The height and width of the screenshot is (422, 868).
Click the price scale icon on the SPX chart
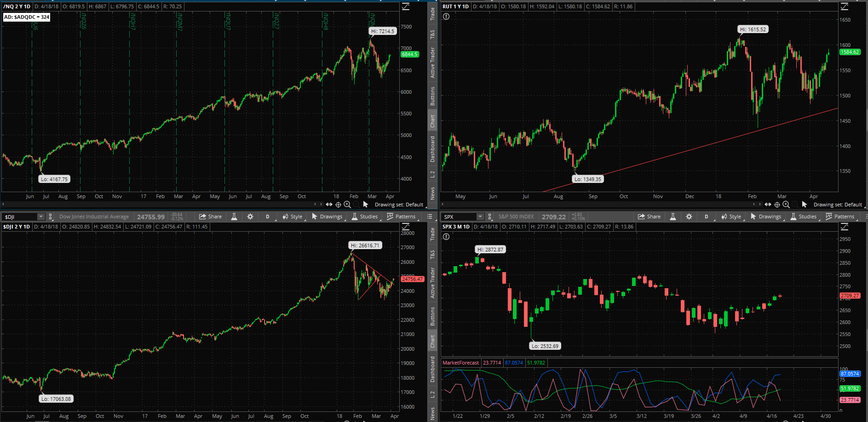(x=845, y=227)
